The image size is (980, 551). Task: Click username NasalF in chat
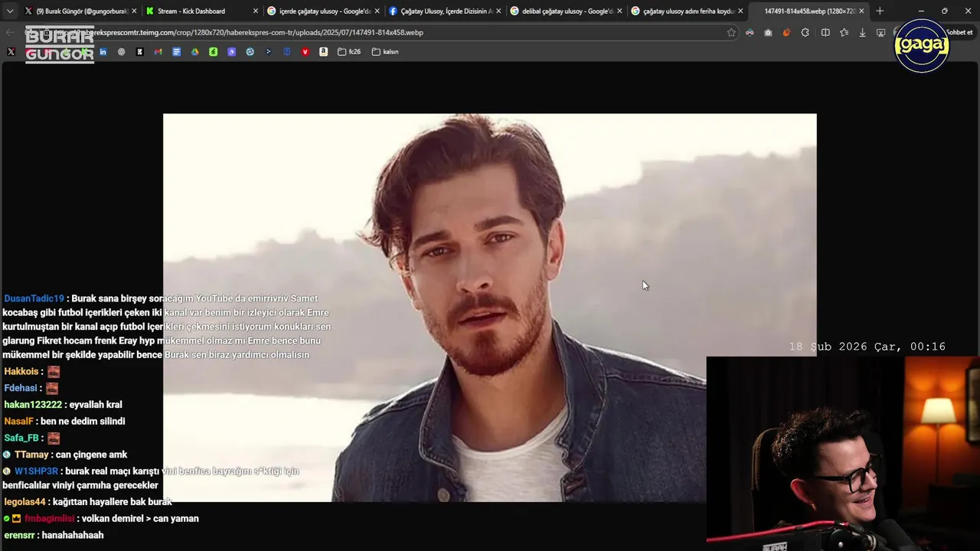(x=18, y=421)
